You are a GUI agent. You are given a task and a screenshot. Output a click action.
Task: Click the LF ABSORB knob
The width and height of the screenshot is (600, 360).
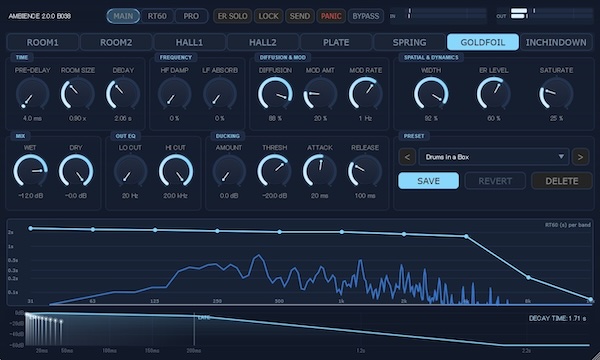pyautogui.click(x=220, y=94)
